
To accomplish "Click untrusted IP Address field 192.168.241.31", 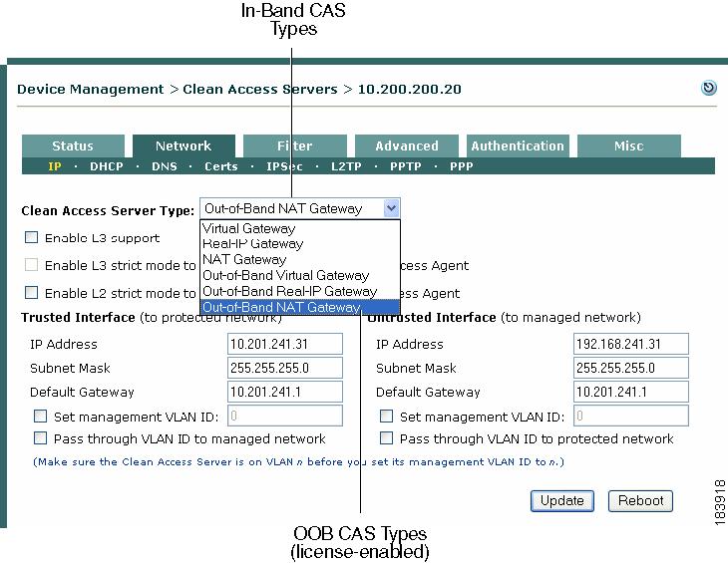I will 631,344.
